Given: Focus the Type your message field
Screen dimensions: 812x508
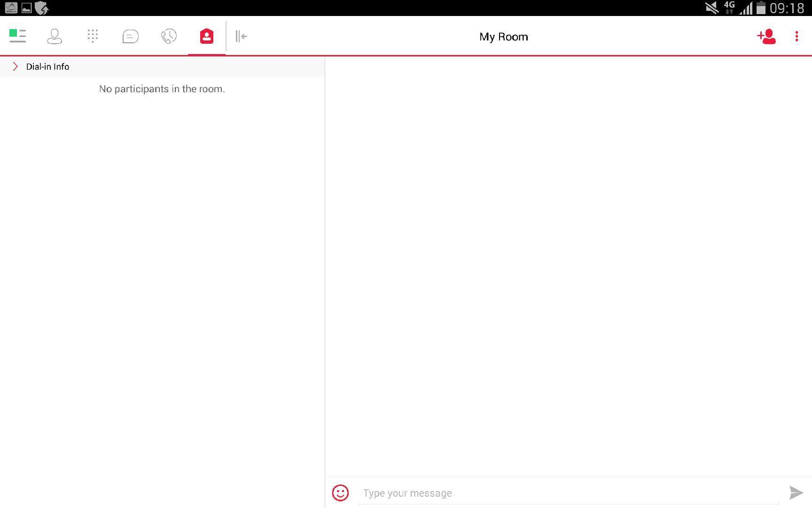Looking at the screenshot, I should [x=568, y=493].
